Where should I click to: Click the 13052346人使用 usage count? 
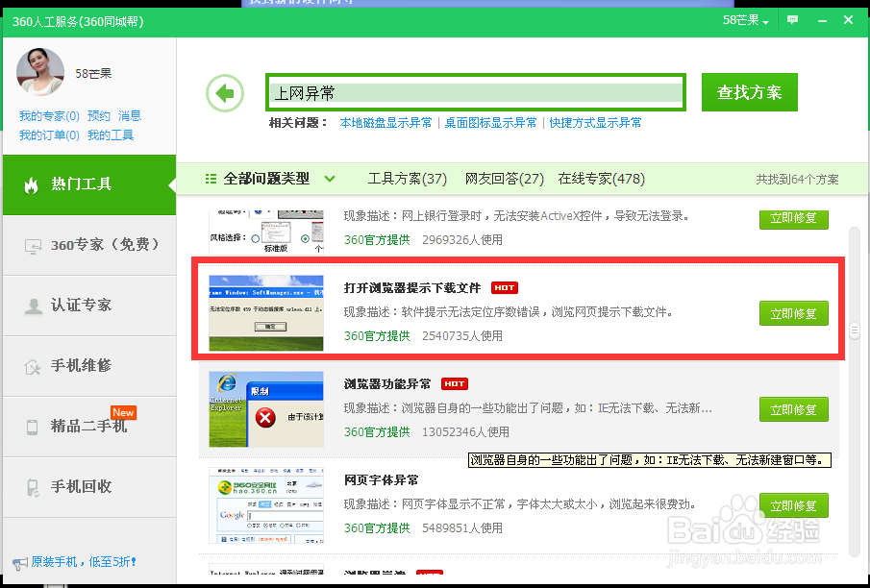click(x=465, y=431)
